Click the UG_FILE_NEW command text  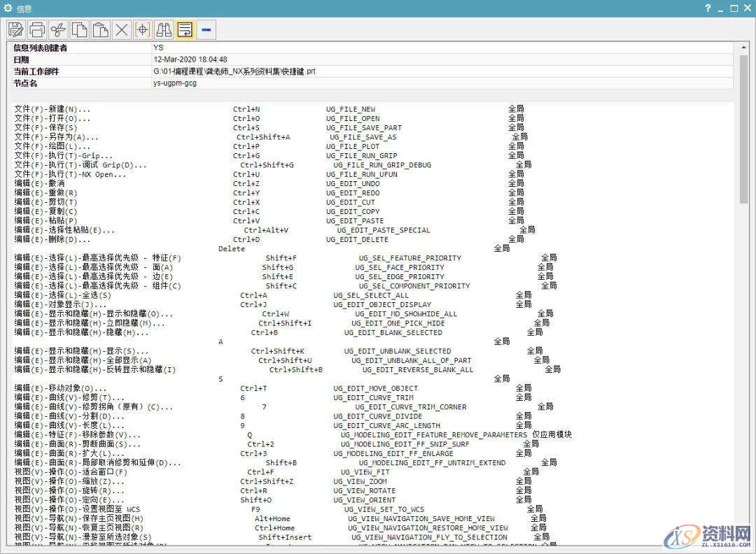point(350,109)
